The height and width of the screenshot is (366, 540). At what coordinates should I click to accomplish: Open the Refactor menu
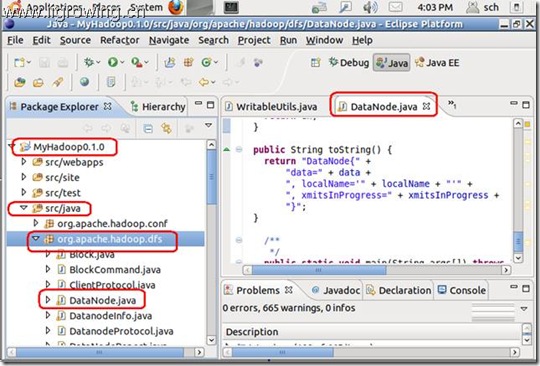coord(120,40)
